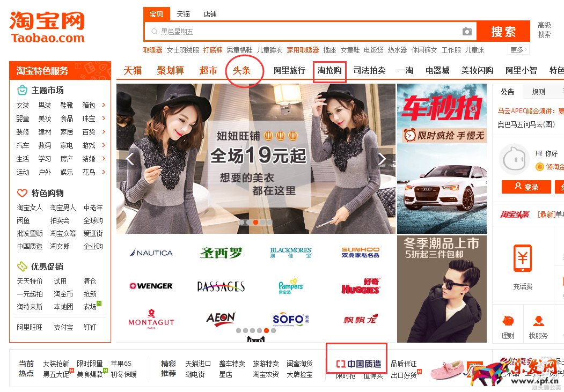Expand the 装修 建材 家居 百货 row arrow
The width and height of the screenshot is (564, 392).
tap(104, 132)
